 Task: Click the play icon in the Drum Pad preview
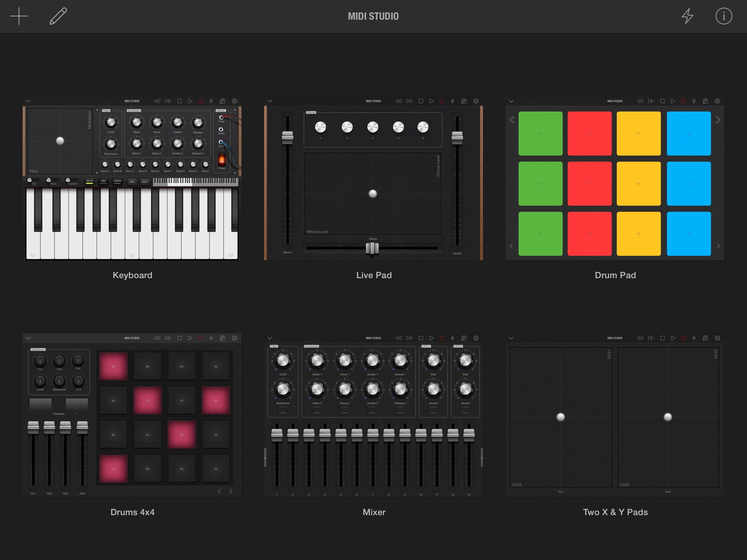click(673, 101)
